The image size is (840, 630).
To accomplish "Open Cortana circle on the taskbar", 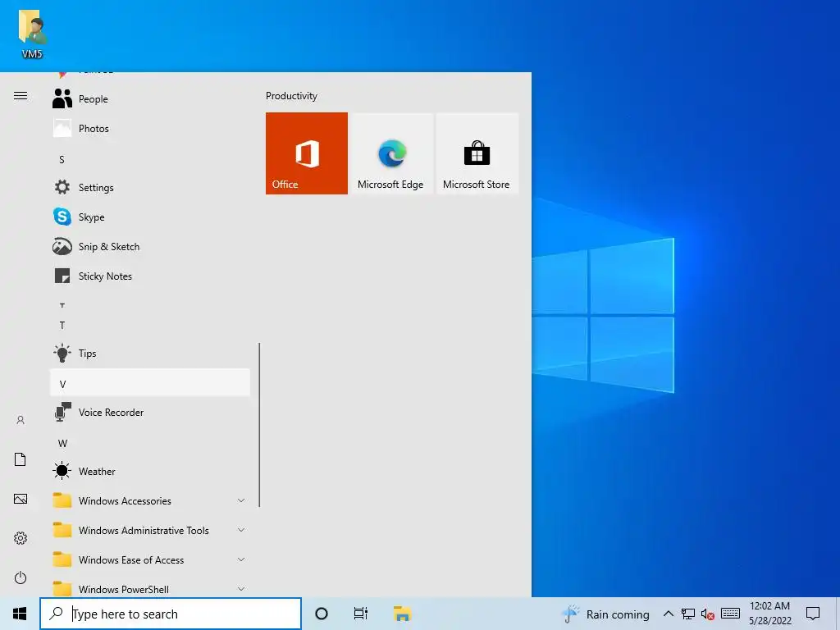I will [322, 614].
